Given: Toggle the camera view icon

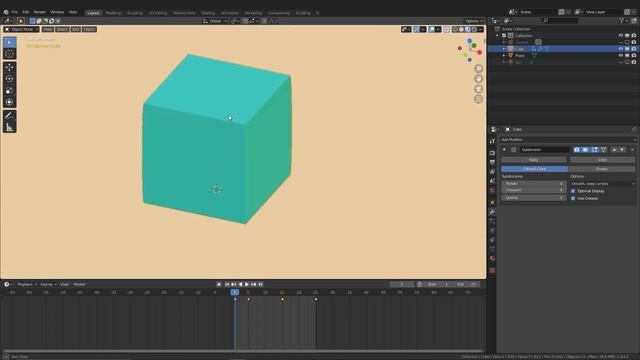Looking at the screenshot, I should tap(478, 89).
